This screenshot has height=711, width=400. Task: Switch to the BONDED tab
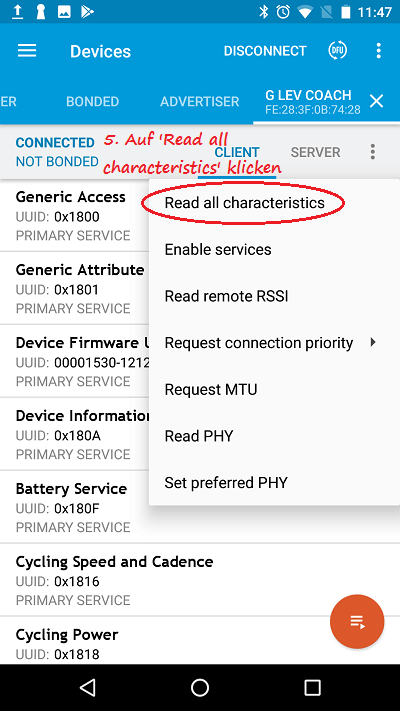click(93, 101)
